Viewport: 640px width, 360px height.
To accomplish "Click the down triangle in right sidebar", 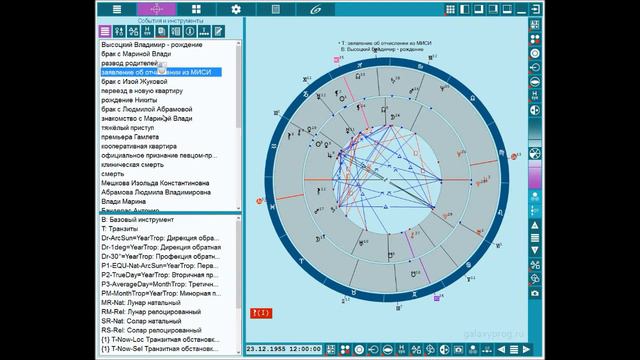I will pyautogui.click(x=535, y=250).
